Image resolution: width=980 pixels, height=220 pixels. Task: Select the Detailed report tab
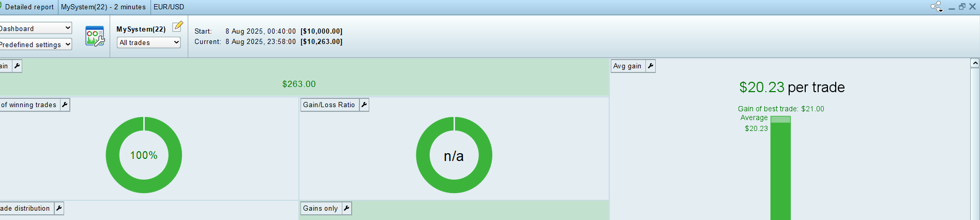[x=29, y=7]
